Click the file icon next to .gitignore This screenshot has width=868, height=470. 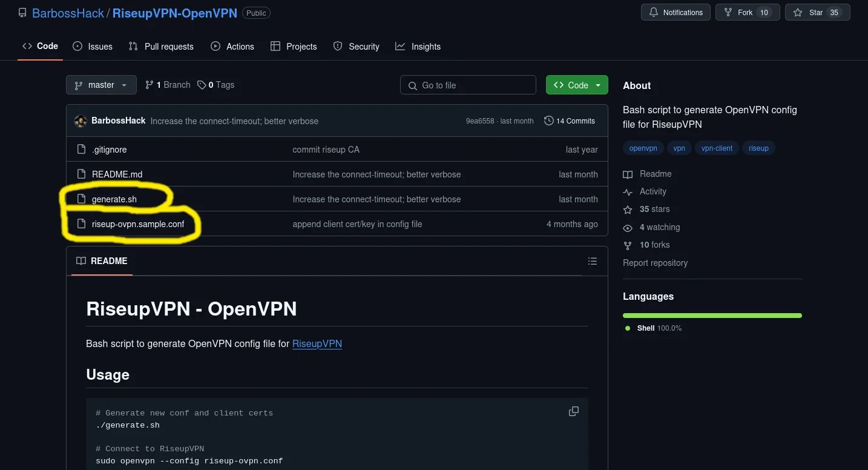81,149
